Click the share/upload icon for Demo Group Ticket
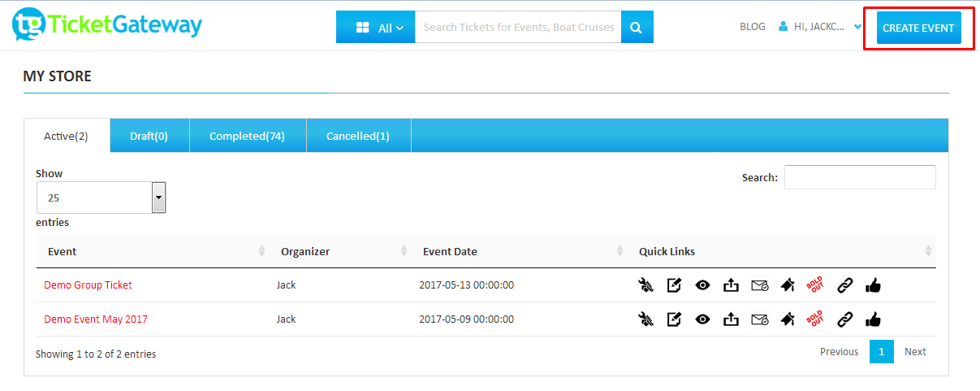Viewport: 980px width, 391px height. (x=731, y=285)
